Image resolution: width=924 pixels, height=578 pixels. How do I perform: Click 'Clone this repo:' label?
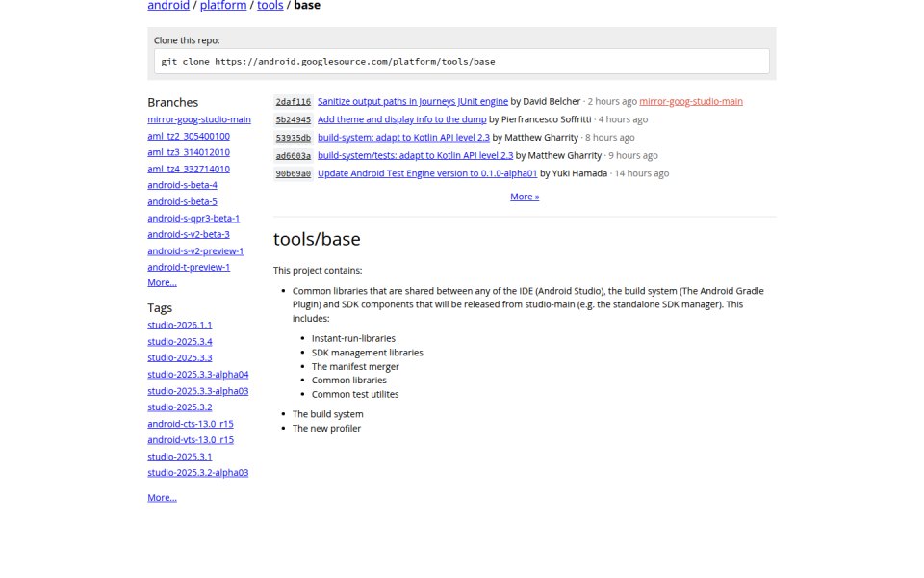[x=187, y=40]
